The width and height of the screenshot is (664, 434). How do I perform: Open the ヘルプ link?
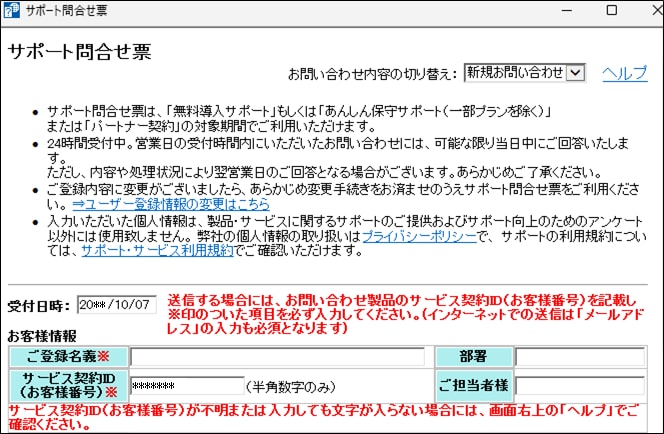[x=625, y=73]
